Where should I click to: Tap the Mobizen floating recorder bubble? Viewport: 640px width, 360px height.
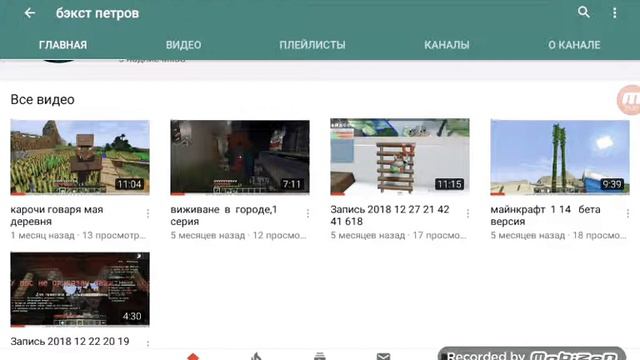tap(629, 100)
